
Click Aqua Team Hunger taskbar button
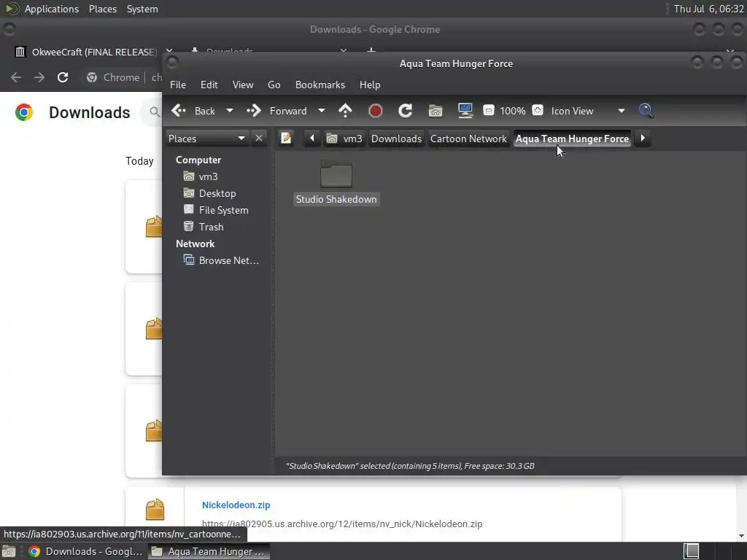tap(208, 551)
